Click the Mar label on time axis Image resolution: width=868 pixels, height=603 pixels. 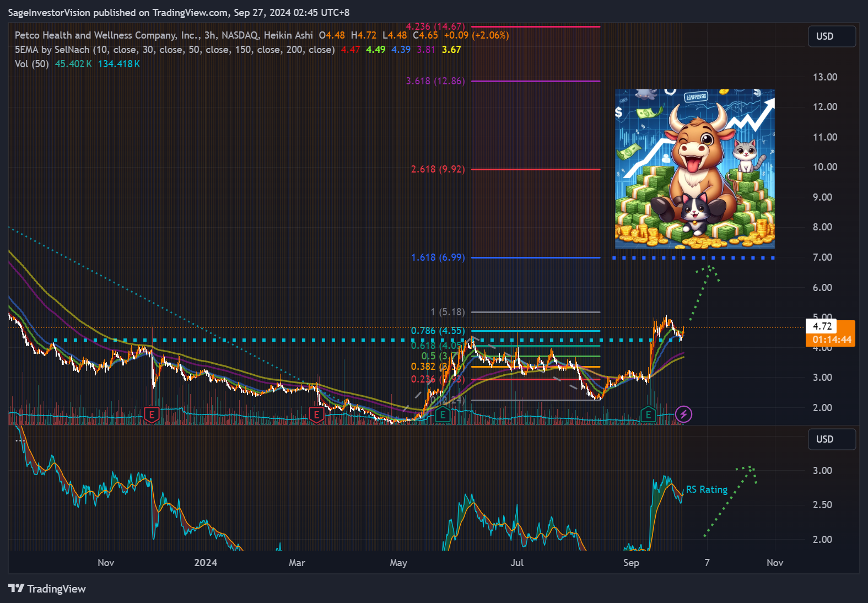pos(297,563)
